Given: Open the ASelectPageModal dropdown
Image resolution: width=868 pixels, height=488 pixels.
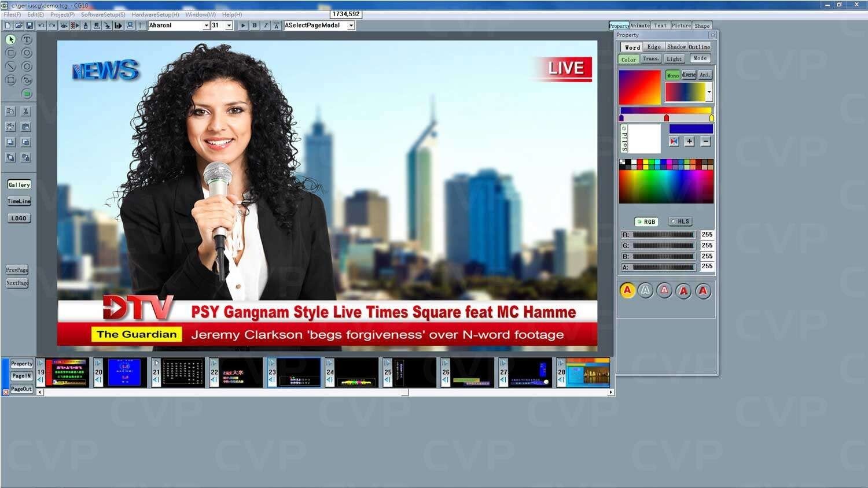Looking at the screenshot, I should coord(351,25).
